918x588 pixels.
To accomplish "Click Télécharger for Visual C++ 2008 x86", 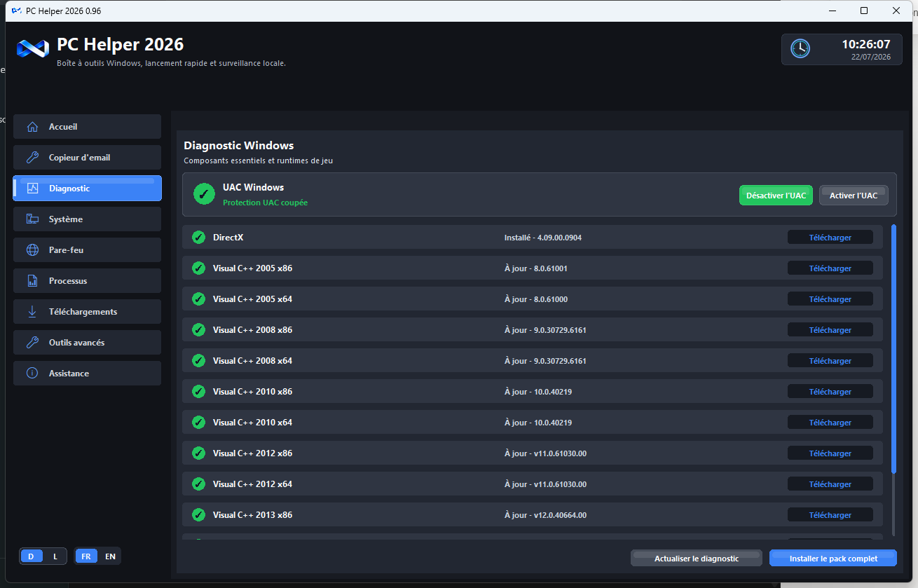I will tap(830, 330).
